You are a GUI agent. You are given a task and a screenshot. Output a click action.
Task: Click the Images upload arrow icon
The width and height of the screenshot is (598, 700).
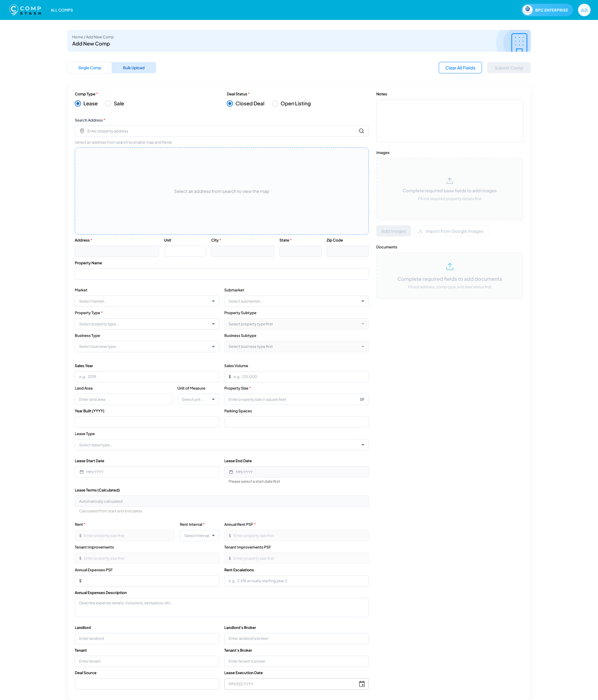[x=449, y=181]
